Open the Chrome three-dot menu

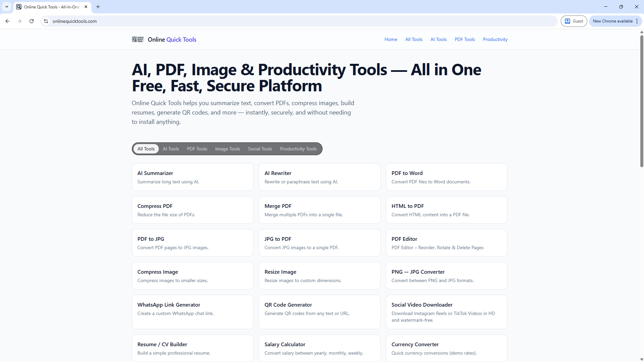(x=637, y=21)
